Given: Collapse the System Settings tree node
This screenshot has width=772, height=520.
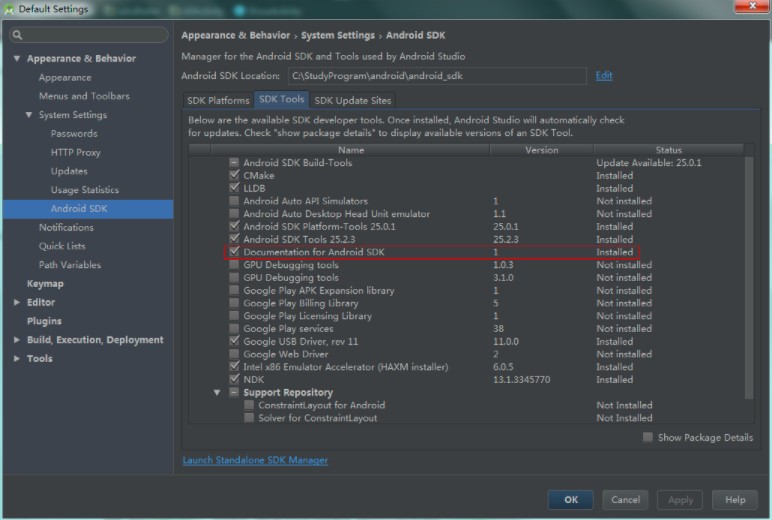Looking at the screenshot, I should click(x=29, y=115).
